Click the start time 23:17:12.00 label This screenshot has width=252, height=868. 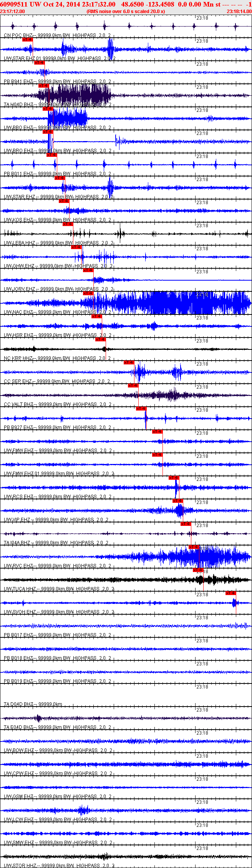(x=13, y=12)
